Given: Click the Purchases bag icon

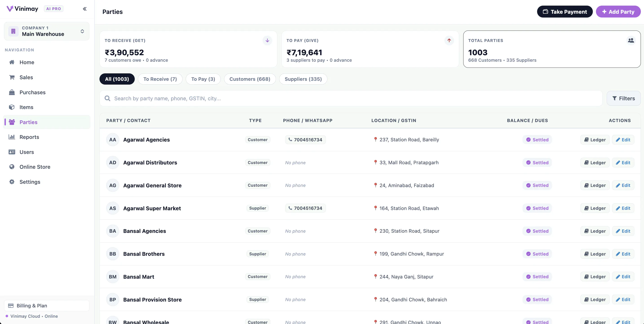Looking at the screenshot, I should (12, 92).
